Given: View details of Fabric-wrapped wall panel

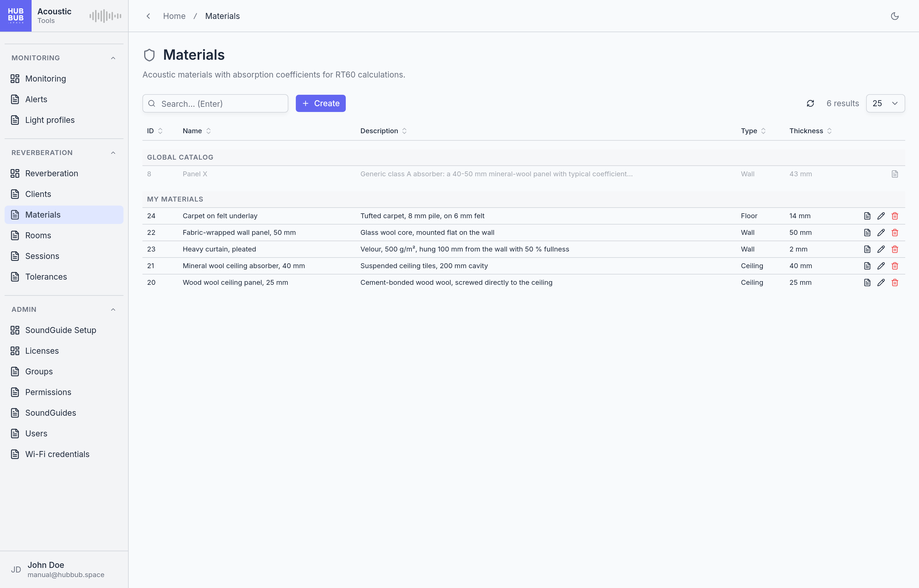Looking at the screenshot, I should tap(867, 233).
